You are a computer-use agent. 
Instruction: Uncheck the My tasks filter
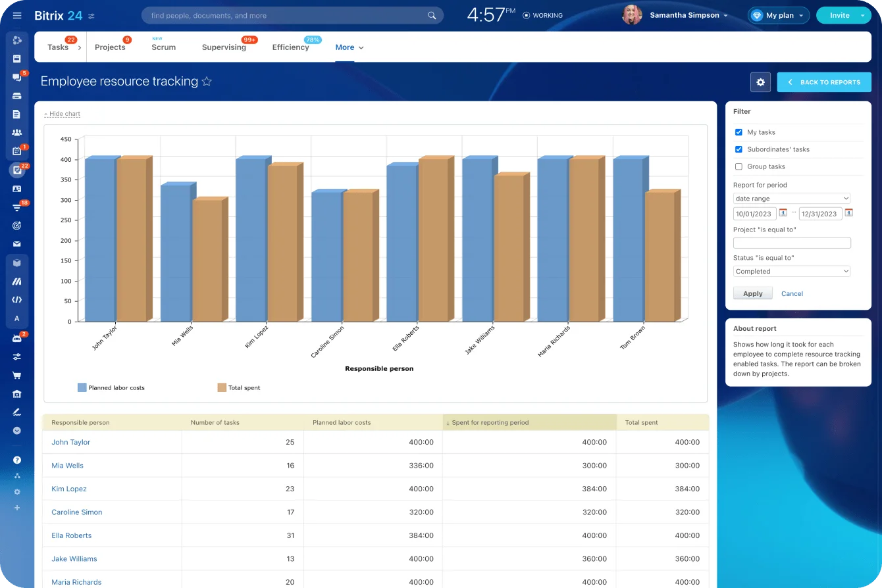click(x=739, y=132)
